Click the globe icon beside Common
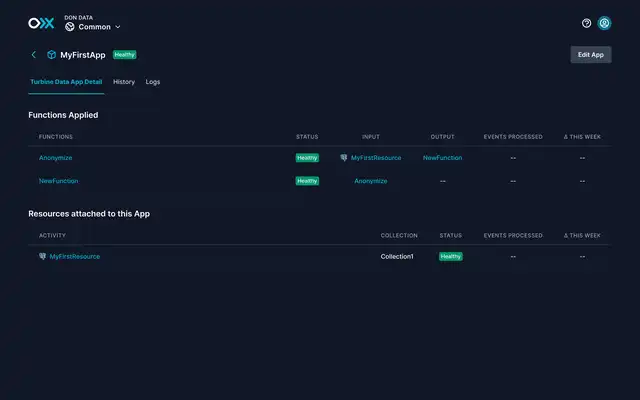The height and width of the screenshot is (400, 640). [x=70, y=27]
